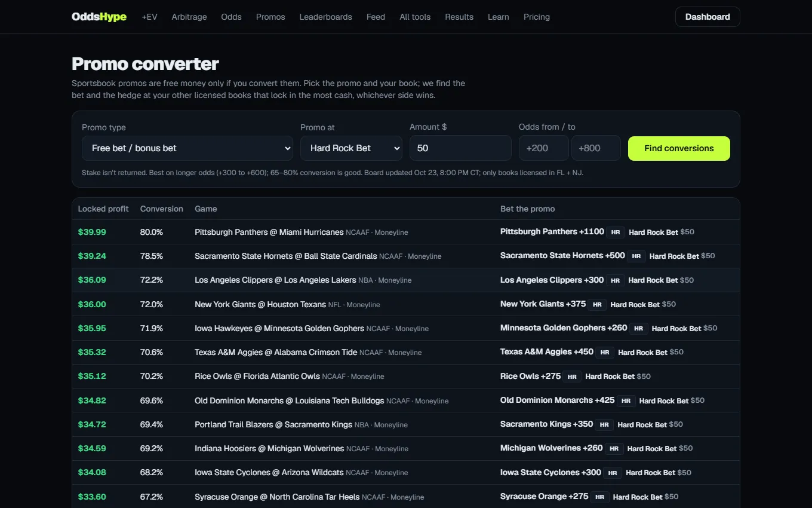Open Texas A&M Aggies @ Alabama Crimson Tide
The width and height of the screenshot is (812, 508).
pyautogui.click(x=276, y=352)
